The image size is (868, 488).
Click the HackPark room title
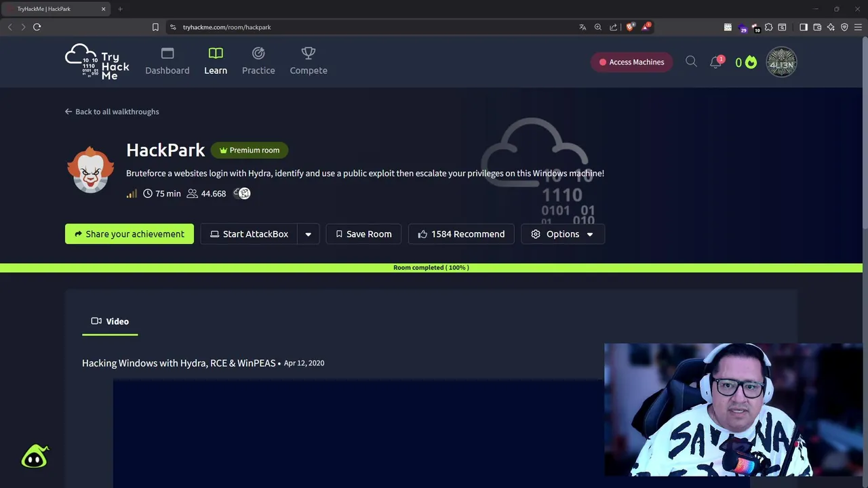pyautogui.click(x=165, y=150)
